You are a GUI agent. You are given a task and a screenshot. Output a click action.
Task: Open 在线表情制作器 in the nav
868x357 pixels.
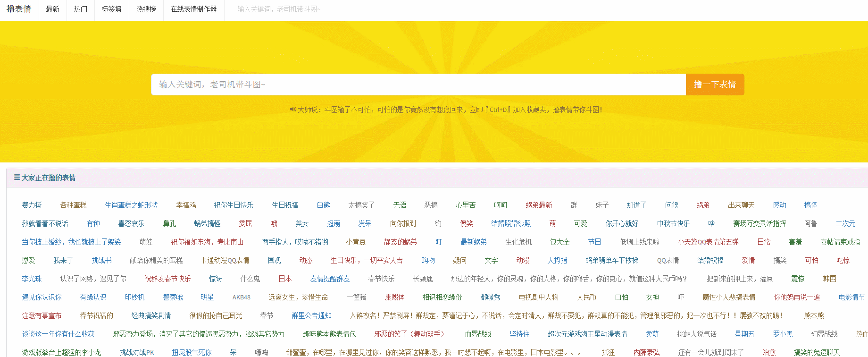194,9
